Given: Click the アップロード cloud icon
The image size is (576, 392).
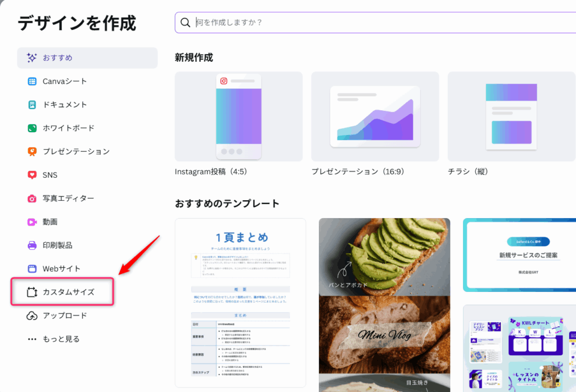Looking at the screenshot, I should point(32,316).
